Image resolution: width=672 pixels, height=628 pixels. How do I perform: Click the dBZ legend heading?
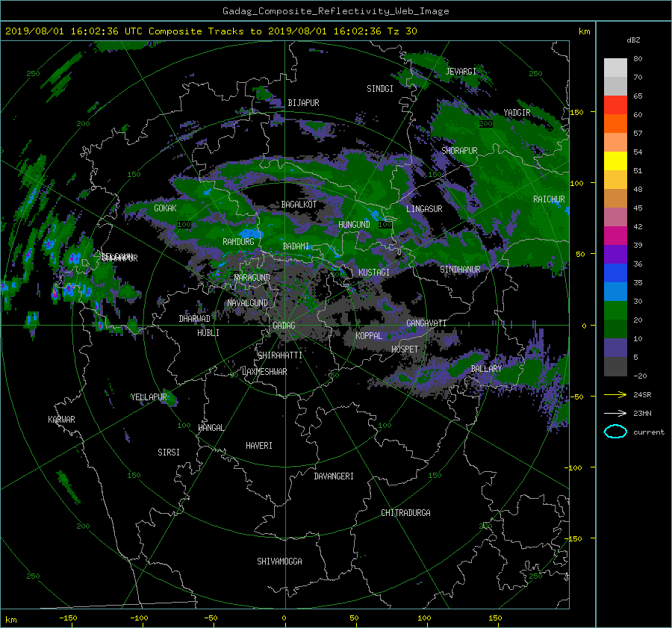click(x=633, y=40)
